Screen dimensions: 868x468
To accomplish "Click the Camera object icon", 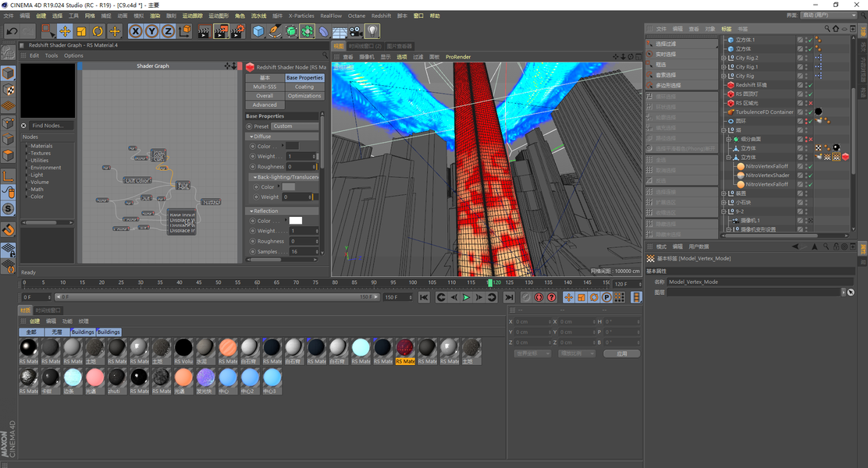I will point(356,31).
